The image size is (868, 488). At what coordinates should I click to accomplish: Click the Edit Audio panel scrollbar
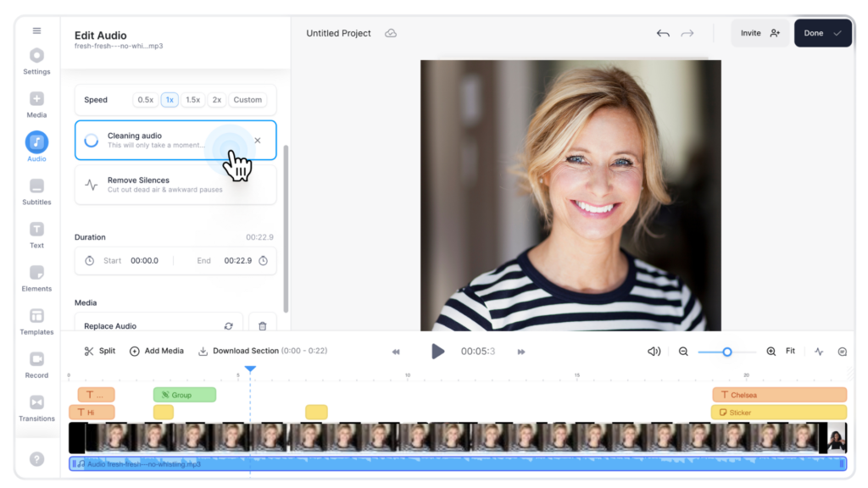pos(286,229)
